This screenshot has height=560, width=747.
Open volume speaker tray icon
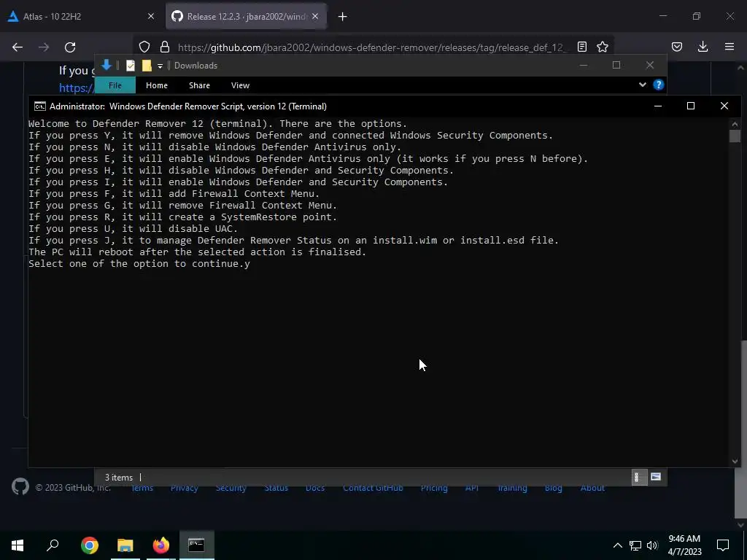point(652,545)
